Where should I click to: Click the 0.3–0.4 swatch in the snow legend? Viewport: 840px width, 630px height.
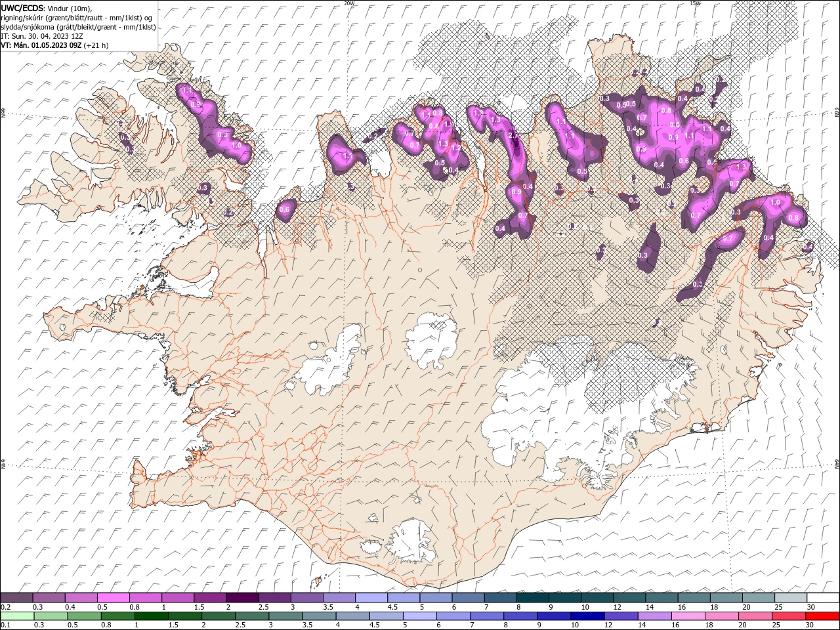coord(49,598)
